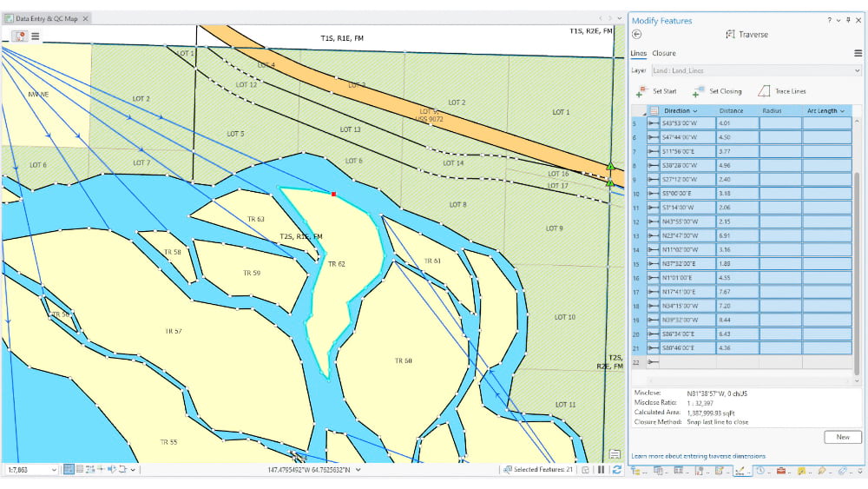Click Direction cell S43°53'00"W in row 5

tap(687, 123)
